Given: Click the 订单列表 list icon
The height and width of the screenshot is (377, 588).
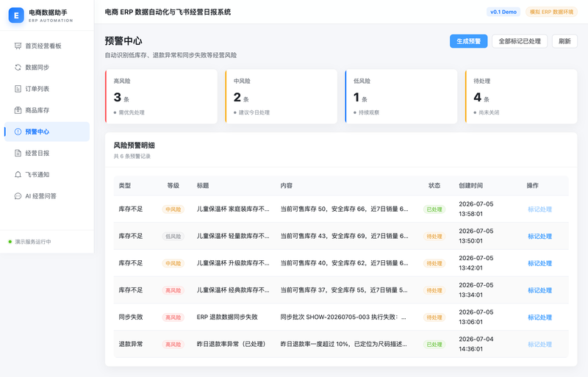Looking at the screenshot, I should click(18, 89).
